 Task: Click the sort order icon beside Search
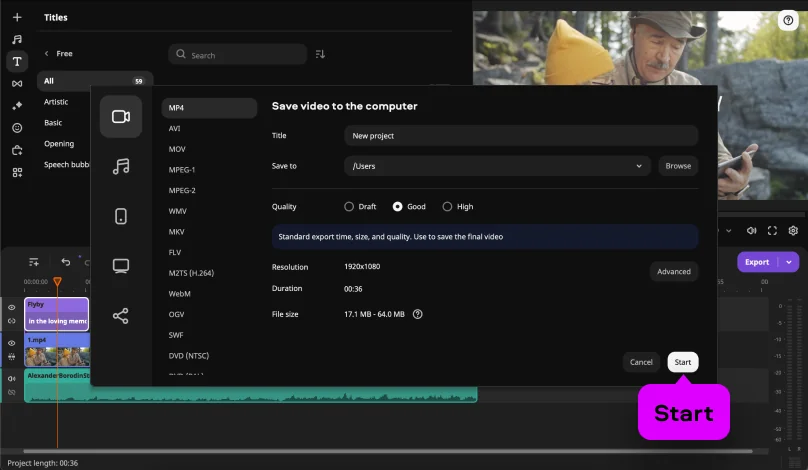320,54
